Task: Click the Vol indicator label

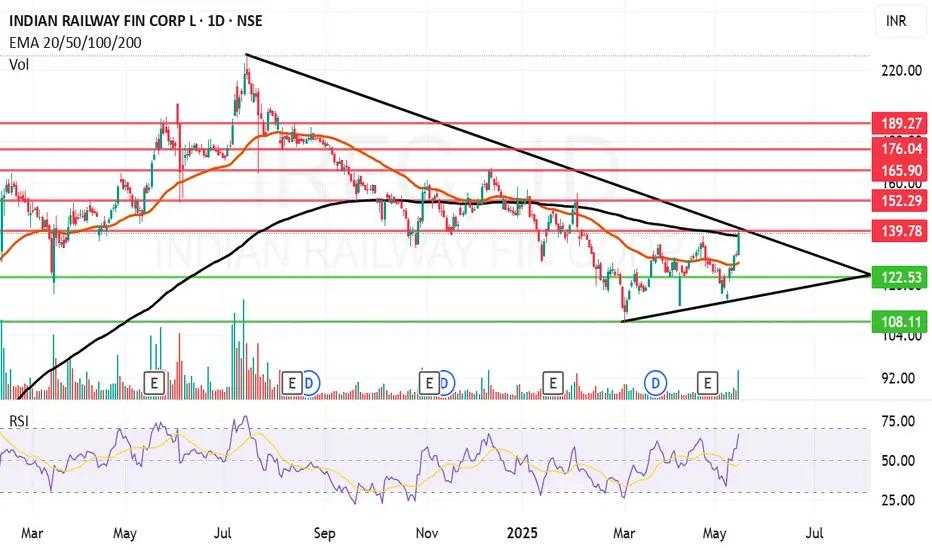Action: point(19,64)
